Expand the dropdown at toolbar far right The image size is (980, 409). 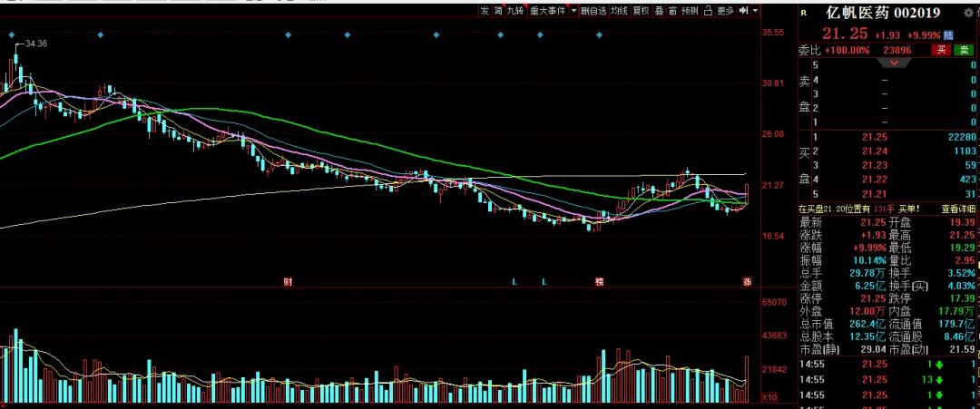pyautogui.click(x=755, y=11)
